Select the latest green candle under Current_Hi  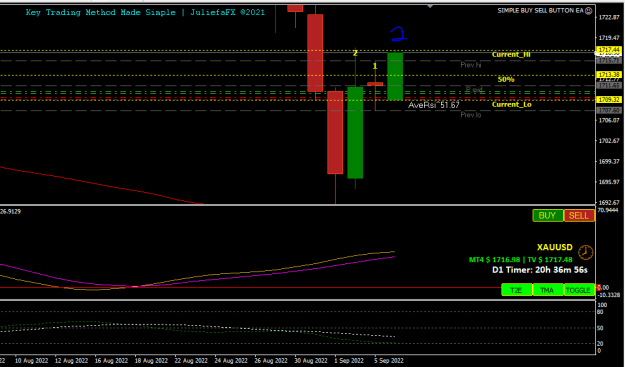pos(395,76)
